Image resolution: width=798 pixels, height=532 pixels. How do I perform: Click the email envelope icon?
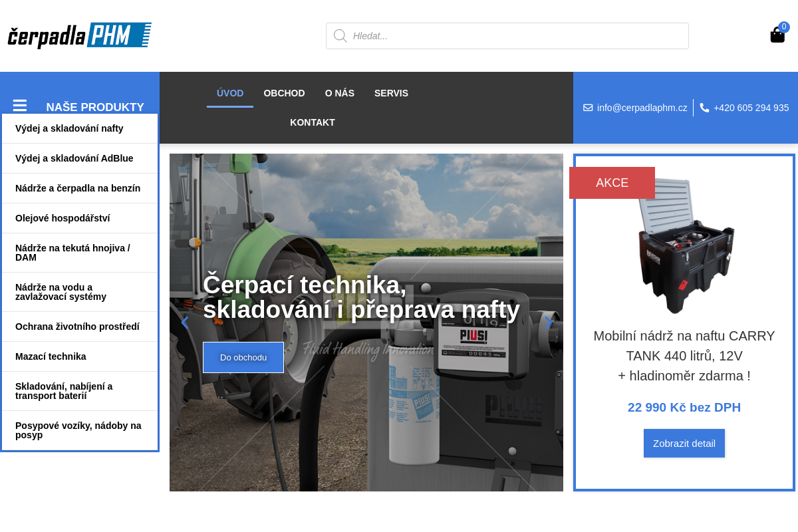[x=588, y=108]
